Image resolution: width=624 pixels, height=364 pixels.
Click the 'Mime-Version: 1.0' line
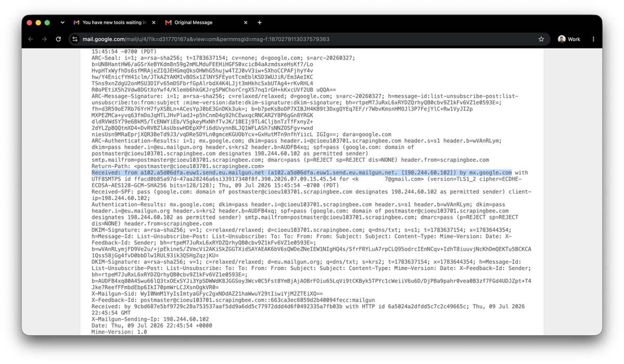point(119,332)
